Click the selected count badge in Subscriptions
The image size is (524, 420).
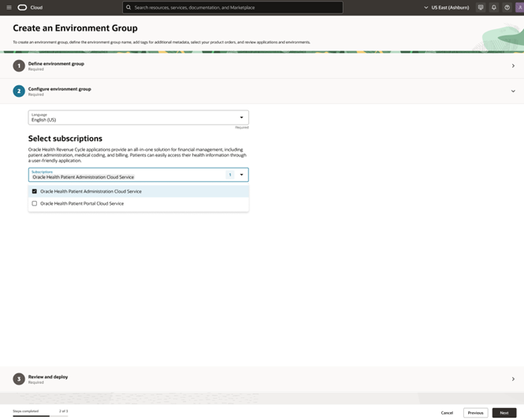coord(230,175)
